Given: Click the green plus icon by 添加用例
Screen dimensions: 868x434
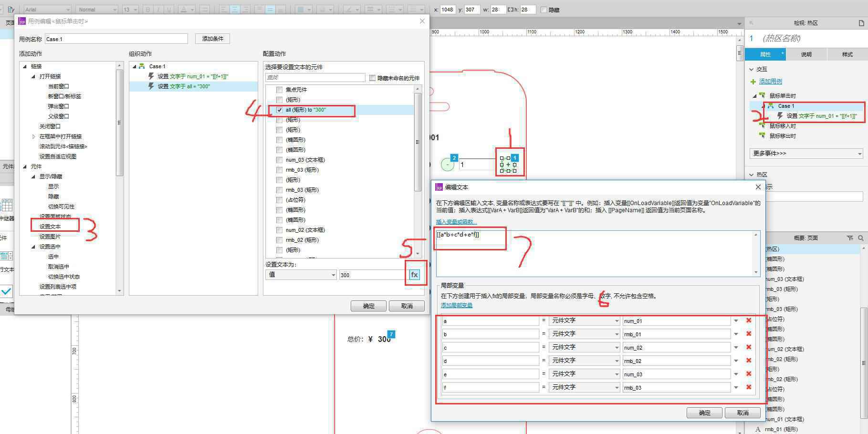Looking at the screenshot, I should click(753, 82).
